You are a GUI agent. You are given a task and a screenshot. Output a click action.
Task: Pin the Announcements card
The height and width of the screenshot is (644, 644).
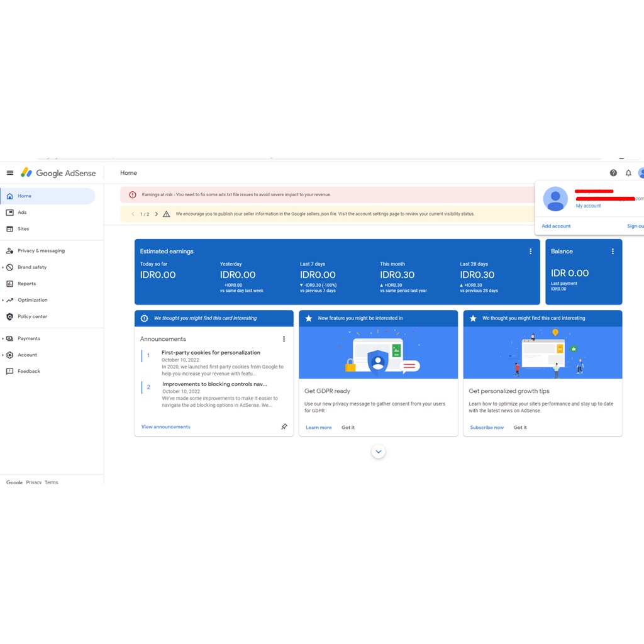pos(284,426)
